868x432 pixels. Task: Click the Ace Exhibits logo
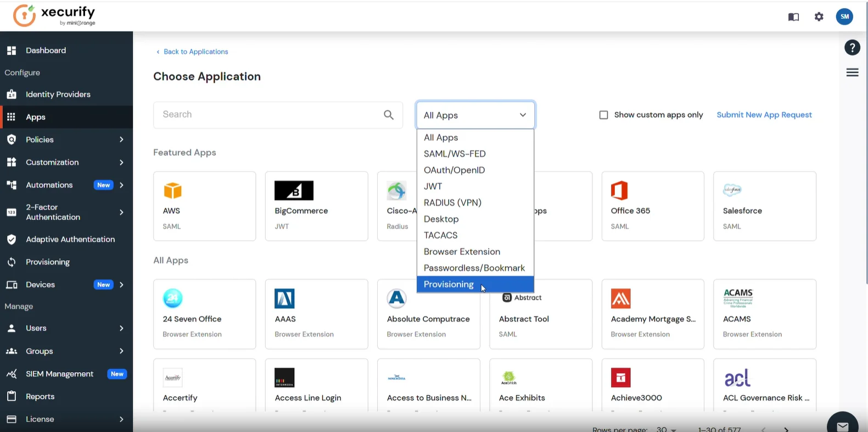509,378
